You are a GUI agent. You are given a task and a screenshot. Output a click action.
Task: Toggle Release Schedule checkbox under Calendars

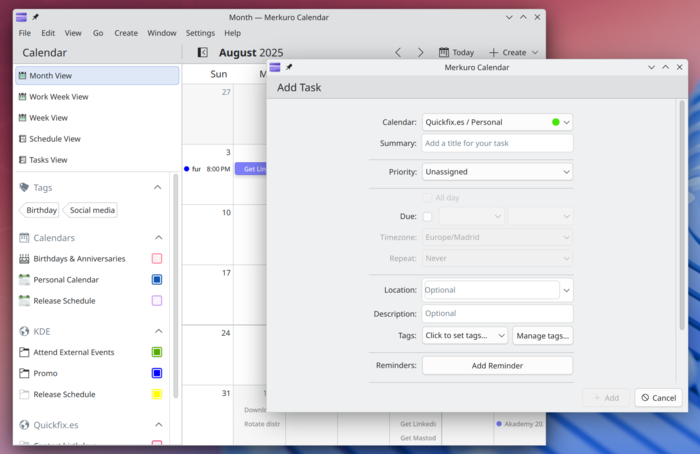(x=157, y=300)
